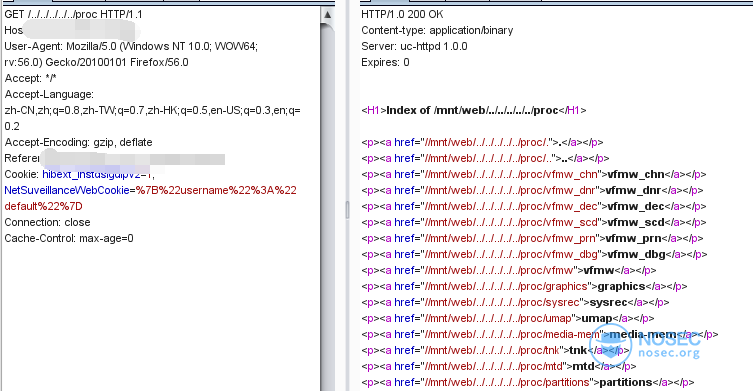Click the partitions href line
This screenshot has width=753, height=391.
click(x=528, y=382)
